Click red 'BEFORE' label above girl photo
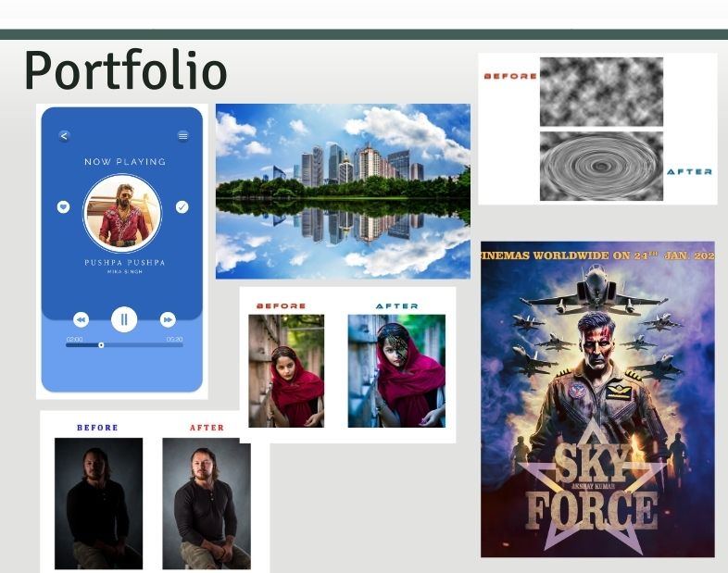 coord(282,305)
